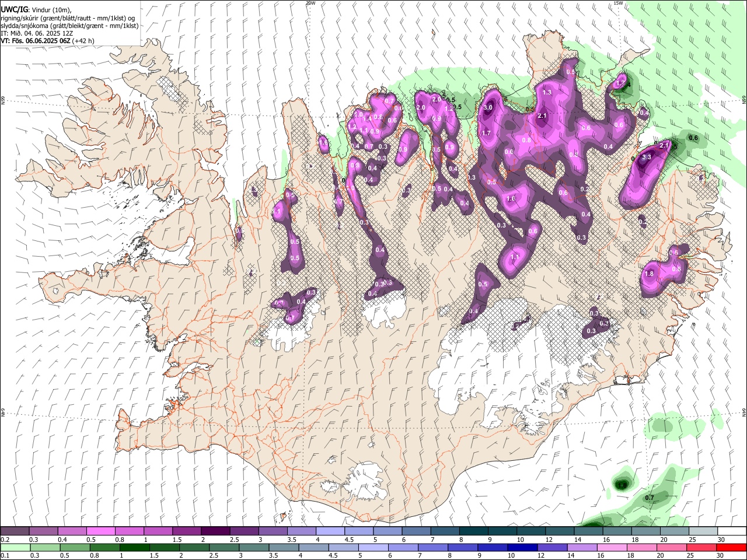Screen dimensions: 747x560
Task: Pick top-row legend swatch between 0.2 and 0.3
Action: [15, 531]
